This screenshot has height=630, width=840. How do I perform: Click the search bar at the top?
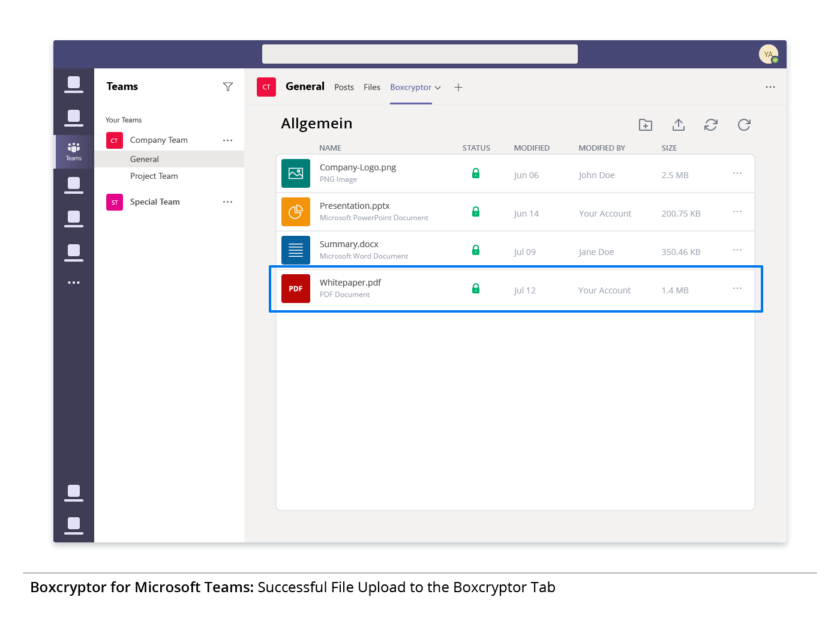point(420,54)
